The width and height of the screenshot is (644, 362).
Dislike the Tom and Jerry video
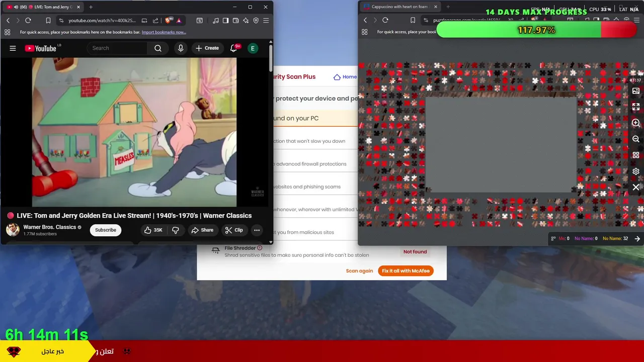tap(176, 230)
